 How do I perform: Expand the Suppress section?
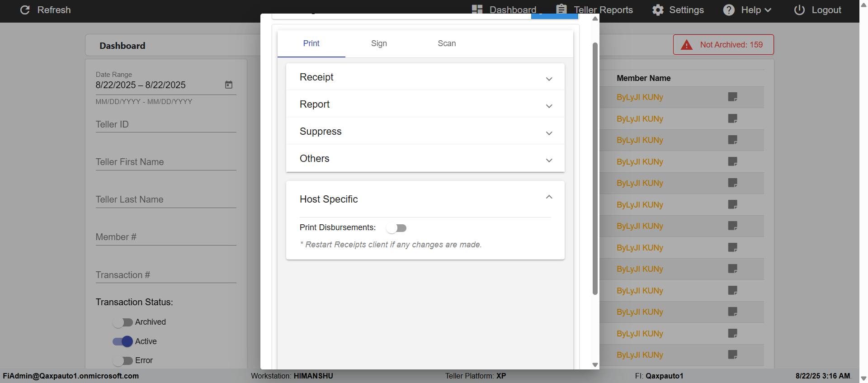pyautogui.click(x=425, y=131)
